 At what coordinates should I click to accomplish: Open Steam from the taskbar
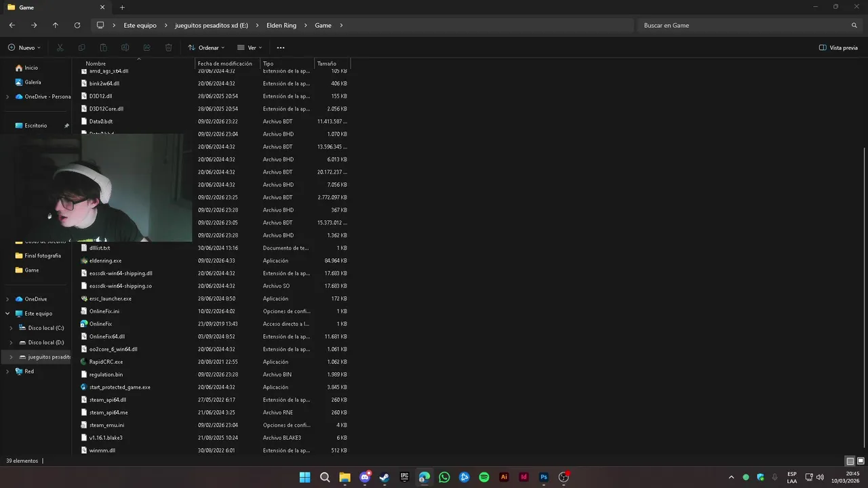pos(384,477)
